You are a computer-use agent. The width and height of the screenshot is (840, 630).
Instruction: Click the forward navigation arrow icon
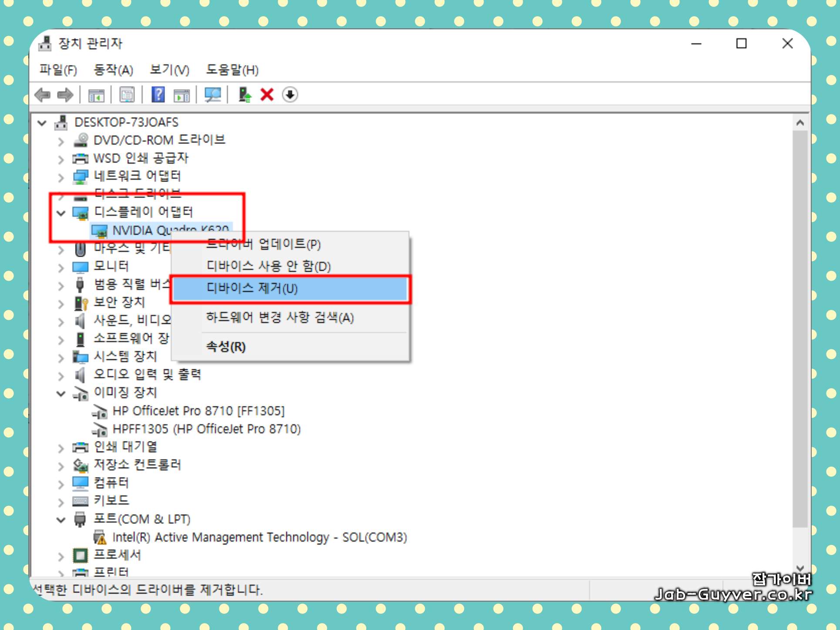point(65,95)
